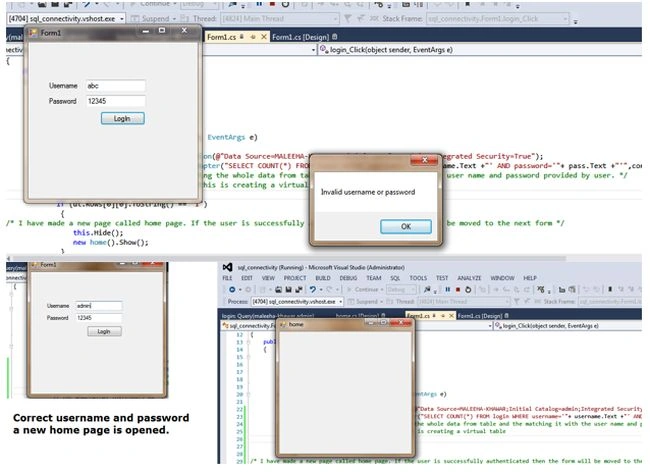Image resolution: width=650 pixels, height=472 pixels.
Task: Click the Login button in upper Form1
Action: pyautogui.click(x=123, y=119)
